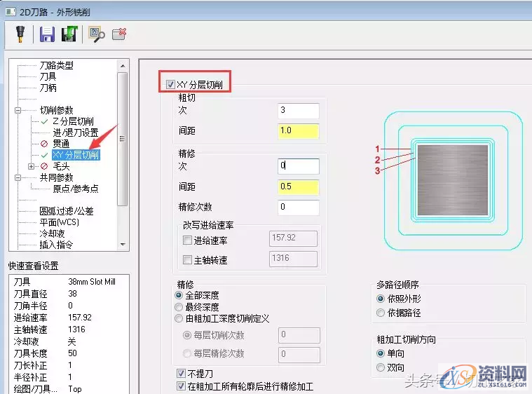
Task: Select the 全部深度 radio button
Action: [179, 295]
